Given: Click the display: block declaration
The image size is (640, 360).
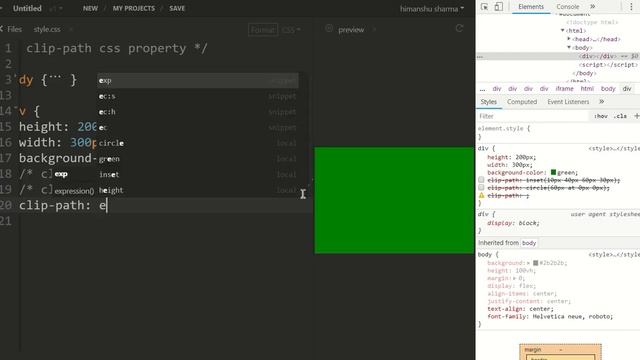Looking at the screenshot, I should click(513, 223).
